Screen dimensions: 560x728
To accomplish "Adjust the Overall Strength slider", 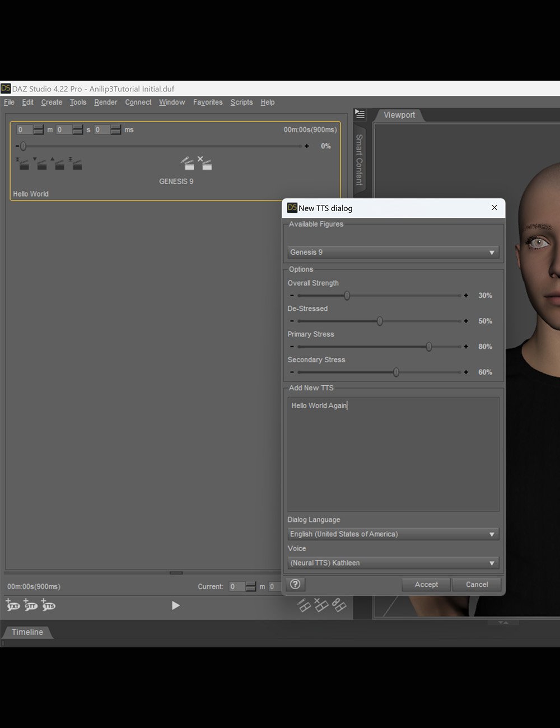I will click(x=347, y=295).
